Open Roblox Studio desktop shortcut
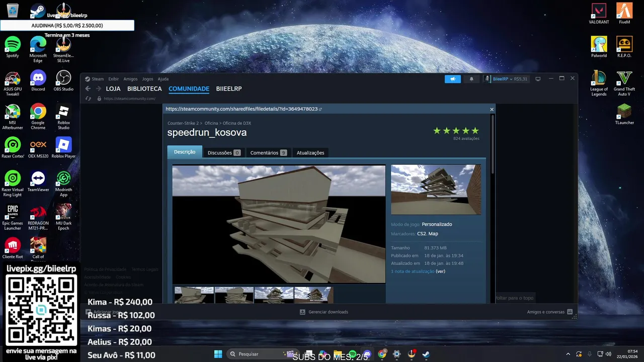The width and height of the screenshot is (644, 362). pyautogui.click(x=63, y=117)
